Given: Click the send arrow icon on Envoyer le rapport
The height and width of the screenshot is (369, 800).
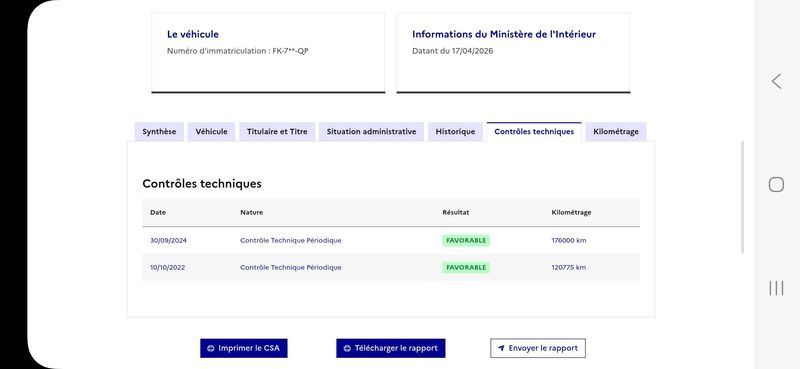Looking at the screenshot, I should 501,349.
